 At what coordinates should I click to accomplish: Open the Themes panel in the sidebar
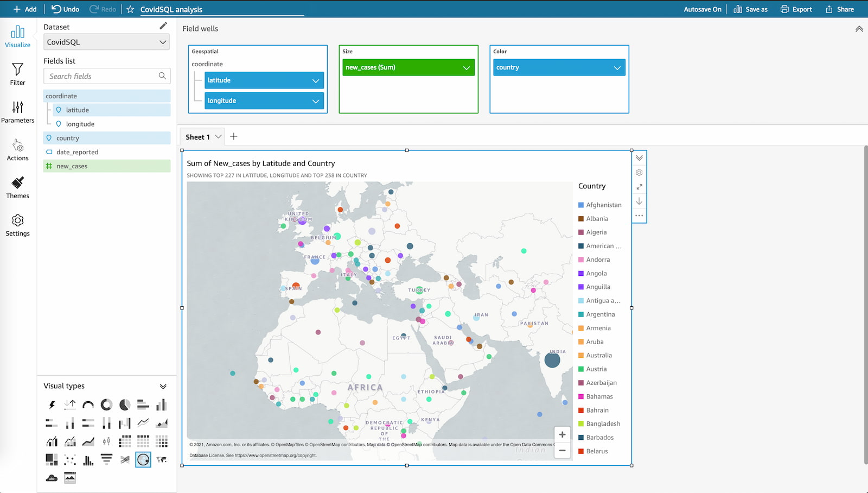coord(17,188)
